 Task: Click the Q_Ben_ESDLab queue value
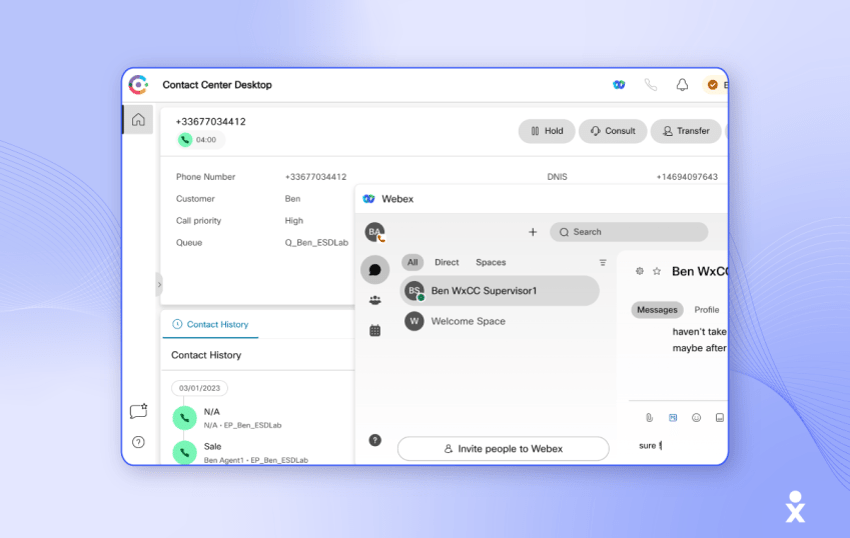point(317,242)
